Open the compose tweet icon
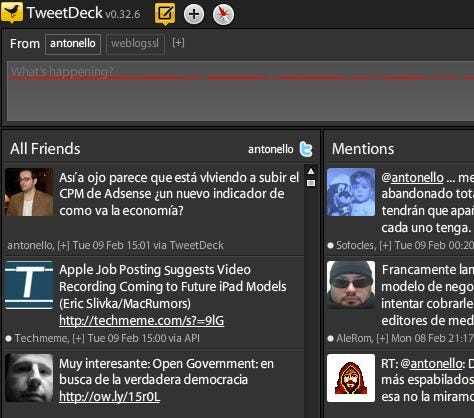The height and width of the screenshot is (418, 474). (165, 14)
